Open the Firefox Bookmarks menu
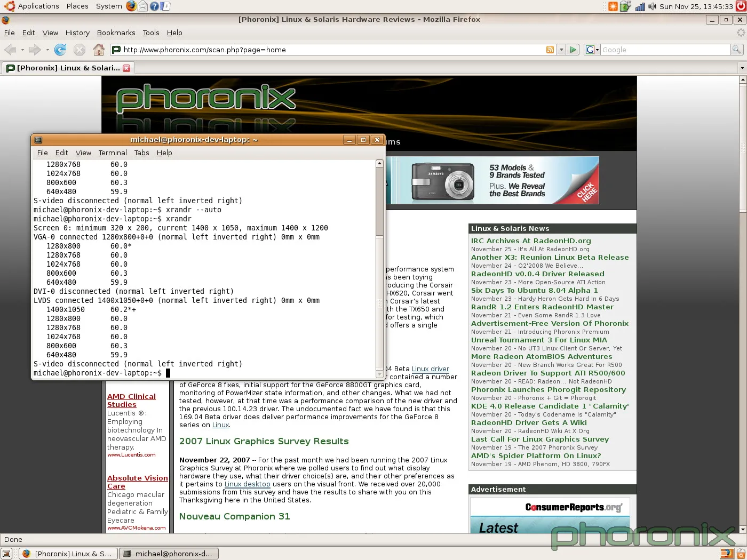Screen dimensions: 747x560 click(x=116, y=33)
